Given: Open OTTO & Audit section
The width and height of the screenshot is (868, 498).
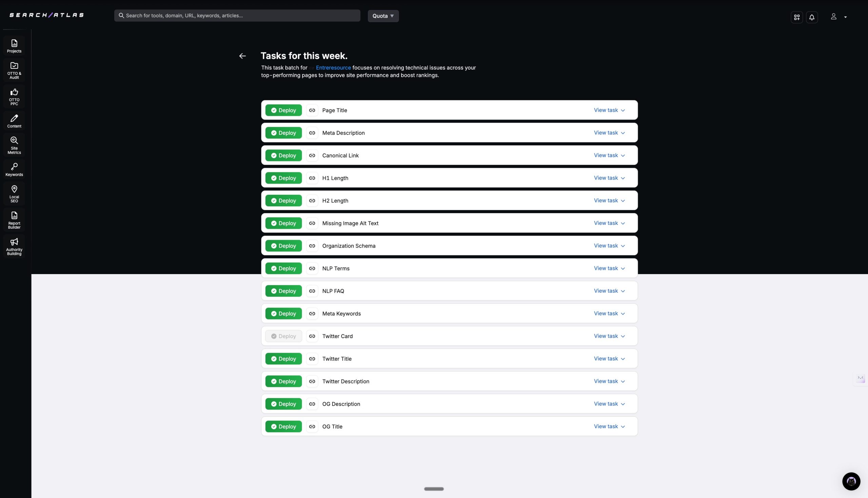Looking at the screenshot, I should click(14, 70).
